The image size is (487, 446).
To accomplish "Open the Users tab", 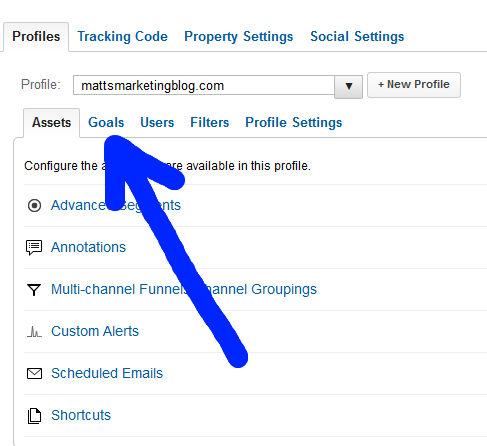I will pyautogui.click(x=157, y=123).
